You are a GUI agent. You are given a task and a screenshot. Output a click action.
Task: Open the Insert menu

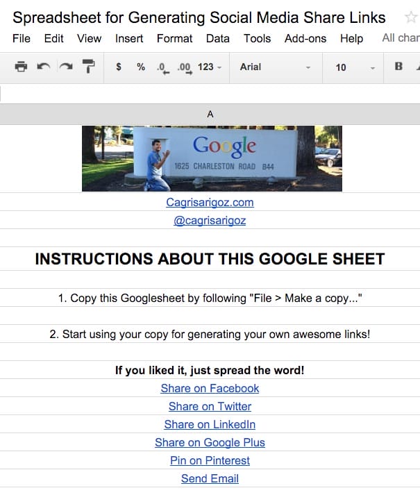coord(129,39)
